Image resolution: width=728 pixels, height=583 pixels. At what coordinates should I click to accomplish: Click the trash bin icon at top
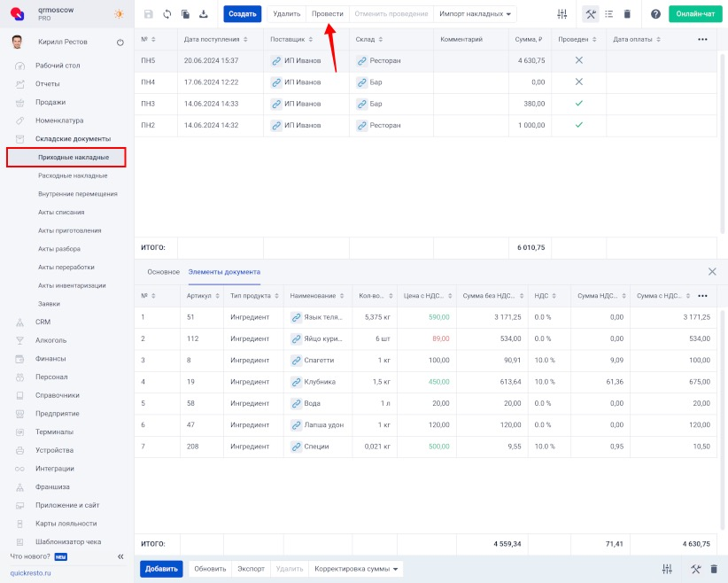(627, 14)
